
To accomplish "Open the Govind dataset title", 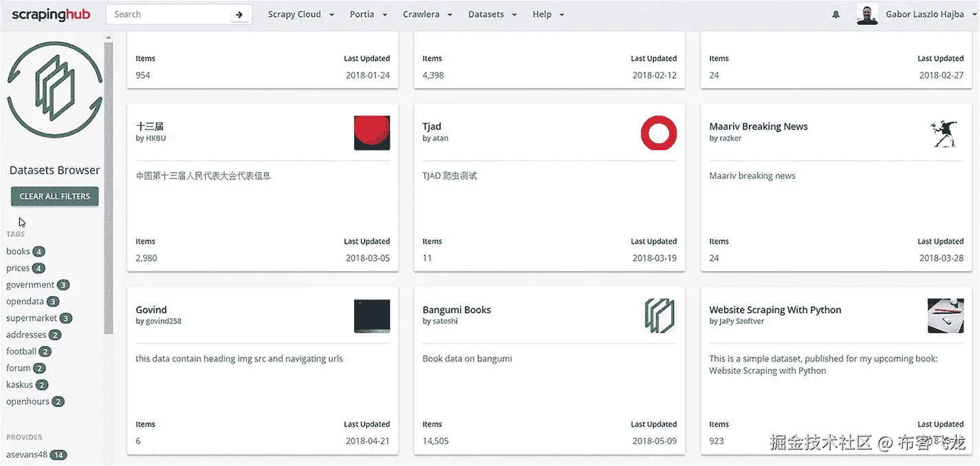I will pyautogui.click(x=151, y=310).
